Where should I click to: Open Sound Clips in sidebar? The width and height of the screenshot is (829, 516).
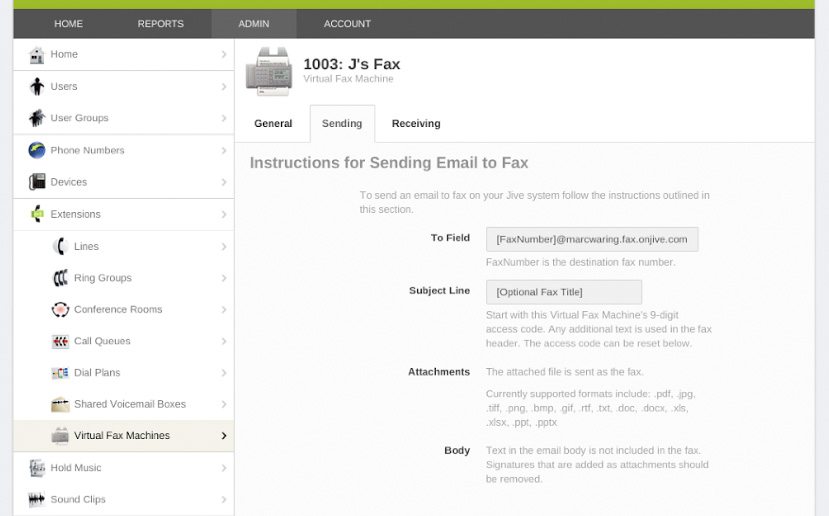(124, 499)
